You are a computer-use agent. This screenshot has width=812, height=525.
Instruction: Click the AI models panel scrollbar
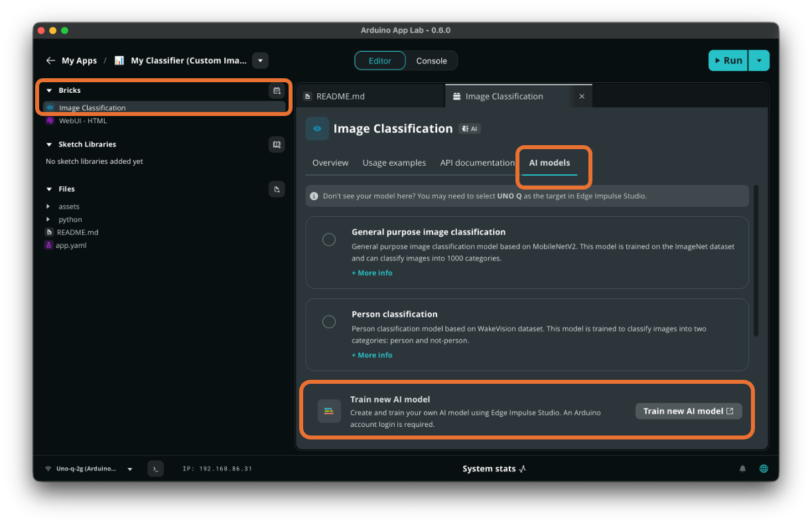pos(756,261)
